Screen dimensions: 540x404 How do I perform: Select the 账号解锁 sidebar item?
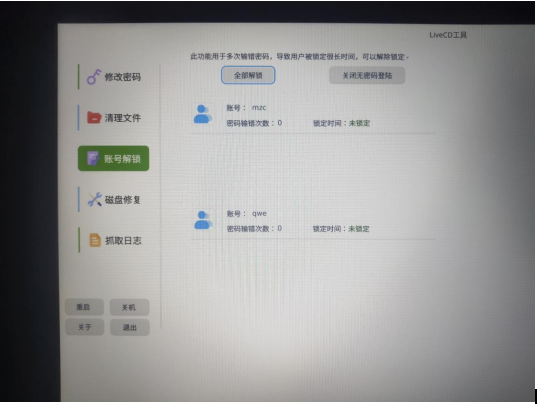click(x=114, y=158)
